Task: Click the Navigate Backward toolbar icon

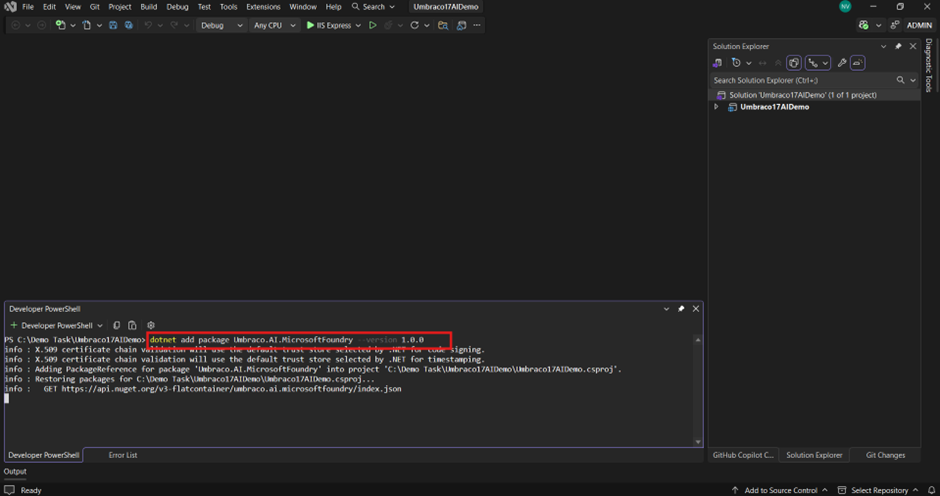Action: 16,25
